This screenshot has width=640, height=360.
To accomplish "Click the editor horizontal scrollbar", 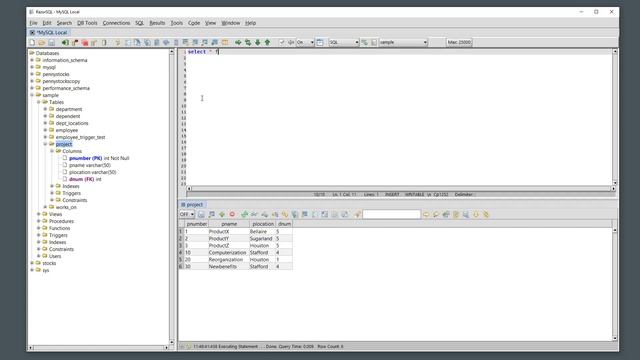I will (401, 189).
